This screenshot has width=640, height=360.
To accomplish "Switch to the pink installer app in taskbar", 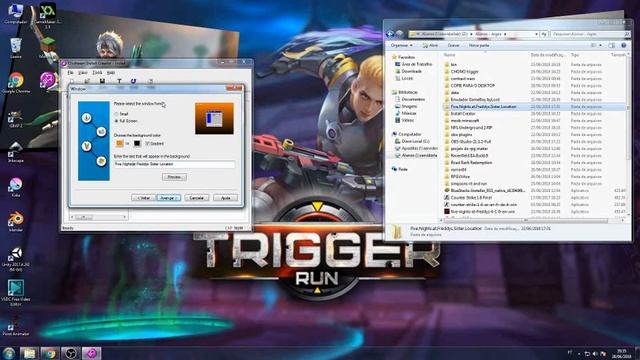I will pos(91,353).
